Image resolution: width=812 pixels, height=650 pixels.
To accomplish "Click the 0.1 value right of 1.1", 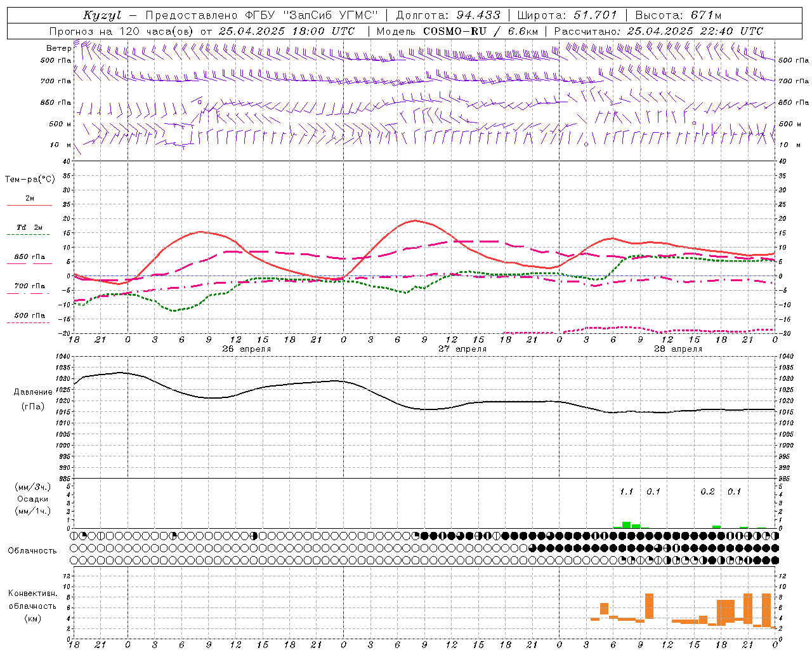I will [653, 491].
